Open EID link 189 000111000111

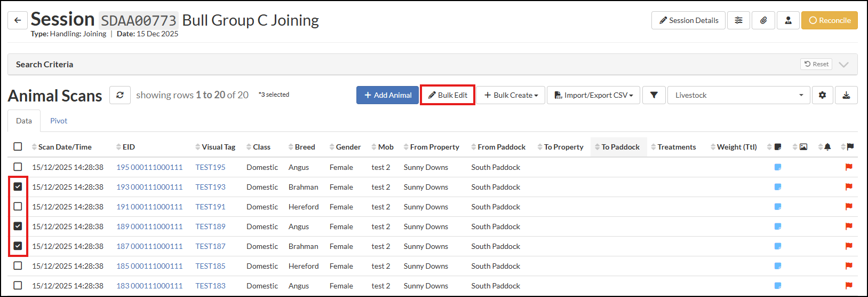(149, 226)
